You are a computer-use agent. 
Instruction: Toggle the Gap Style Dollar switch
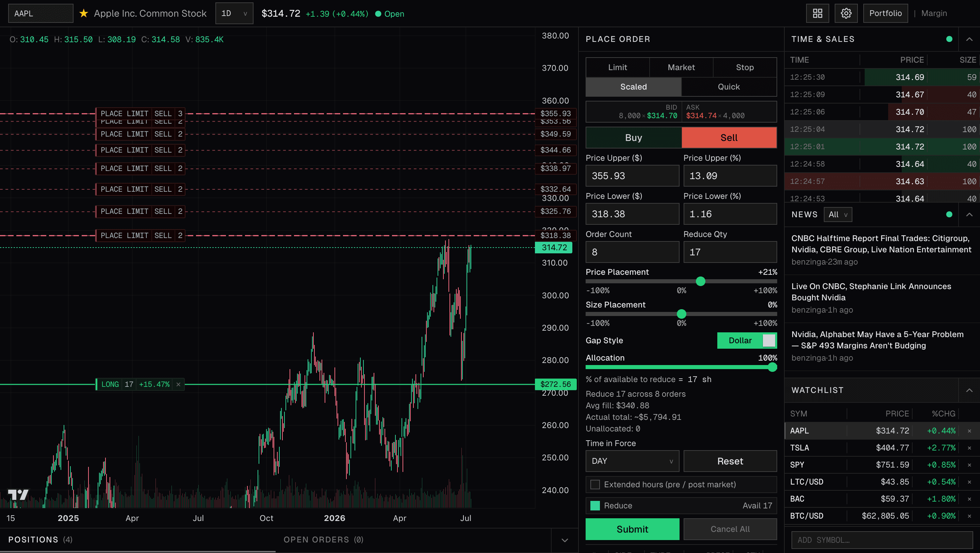point(747,341)
